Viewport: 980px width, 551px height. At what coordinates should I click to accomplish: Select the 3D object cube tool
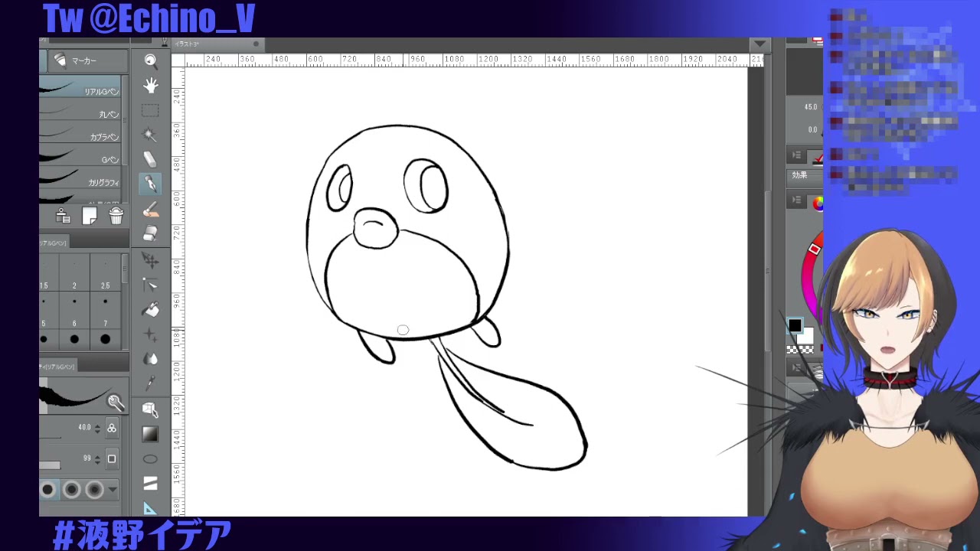[x=150, y=410]
